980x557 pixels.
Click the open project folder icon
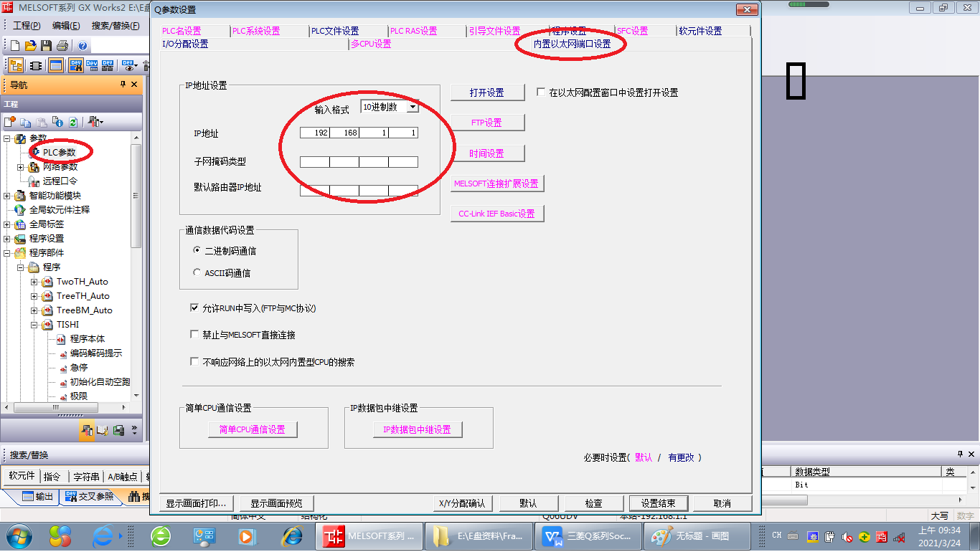click(30, 46)
